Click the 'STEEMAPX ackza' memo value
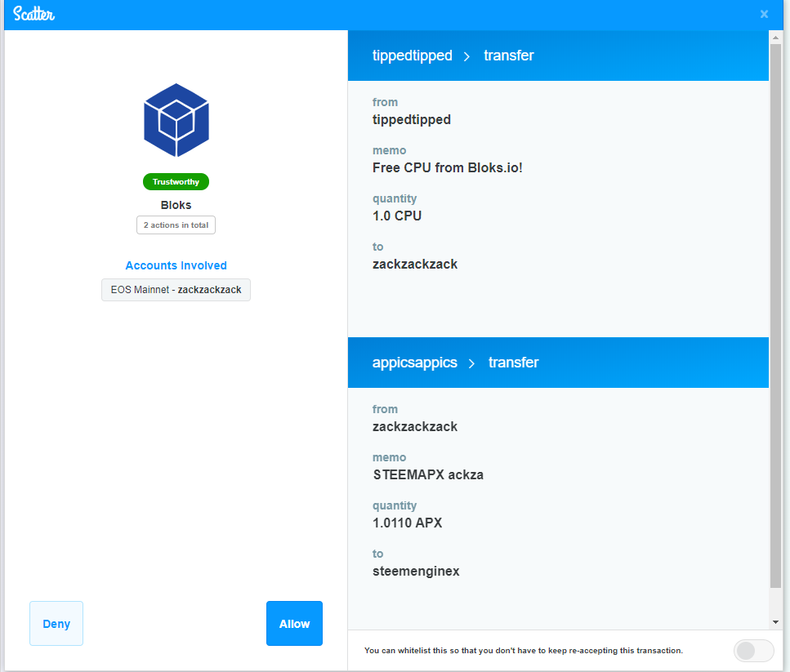Image resolution: width=790 pixels, height=672 pixels. point(428,474)
